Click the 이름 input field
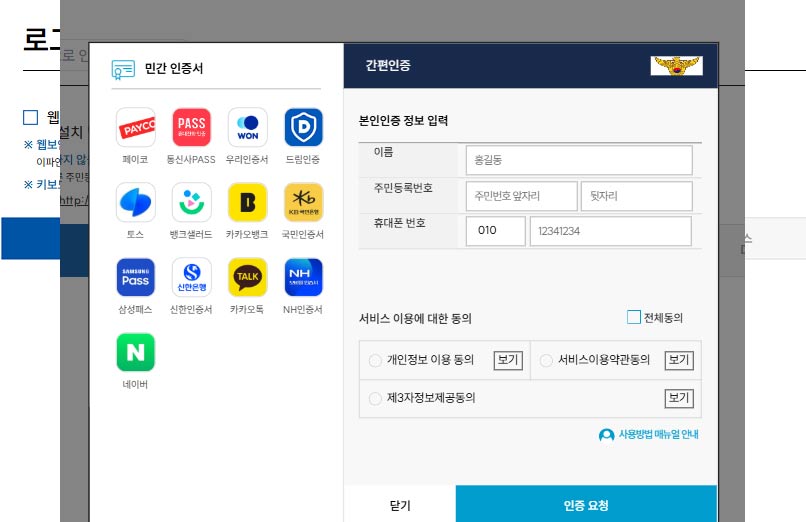The width and height of the screenshot is (806, 522). click(x=579, y=160)
